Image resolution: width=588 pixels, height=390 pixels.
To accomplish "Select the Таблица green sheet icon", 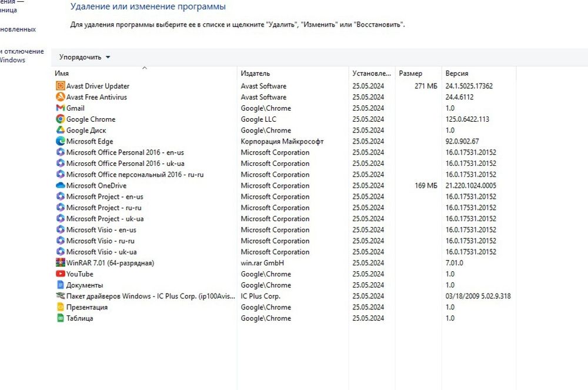I will tap(60, 318).
